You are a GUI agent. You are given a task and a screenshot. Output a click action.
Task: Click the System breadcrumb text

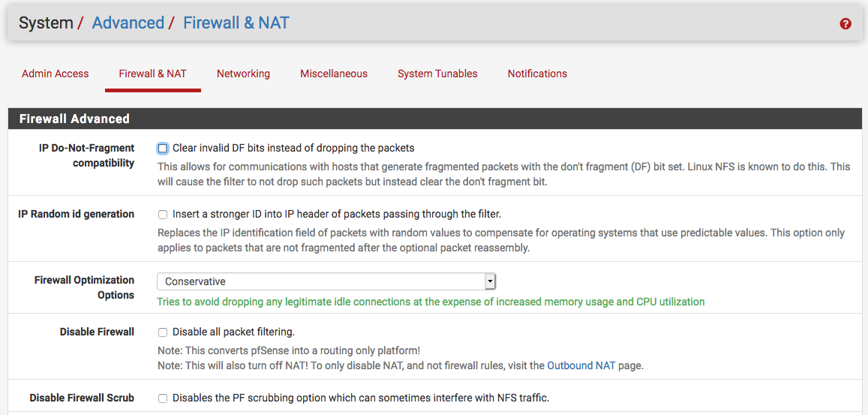pos(46,23)
